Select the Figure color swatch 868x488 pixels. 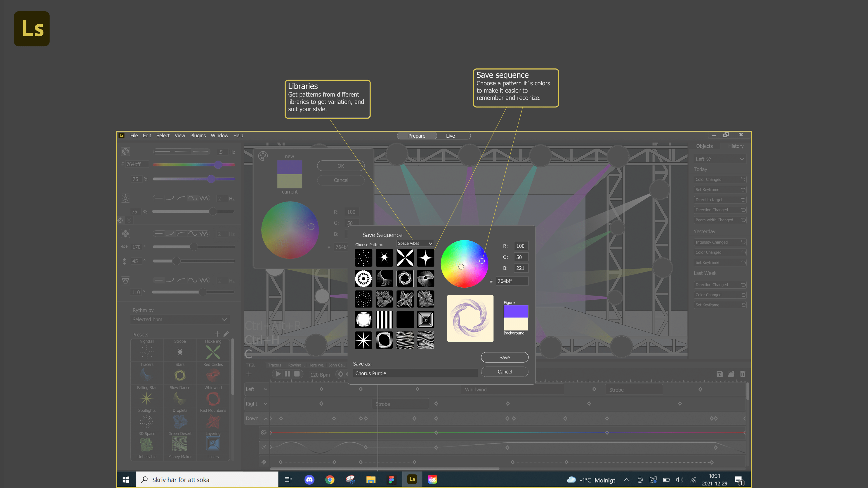pos(516,311)
